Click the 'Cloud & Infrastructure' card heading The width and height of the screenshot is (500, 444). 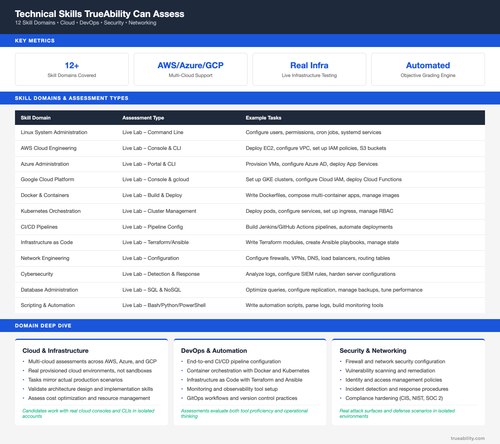[55, 351]
